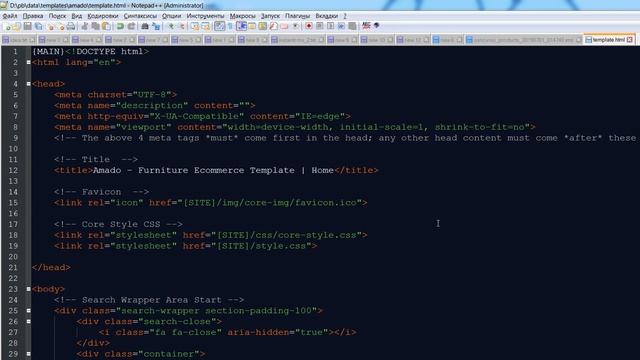Click the Copy toolbar icon

[x=95, y=27]
